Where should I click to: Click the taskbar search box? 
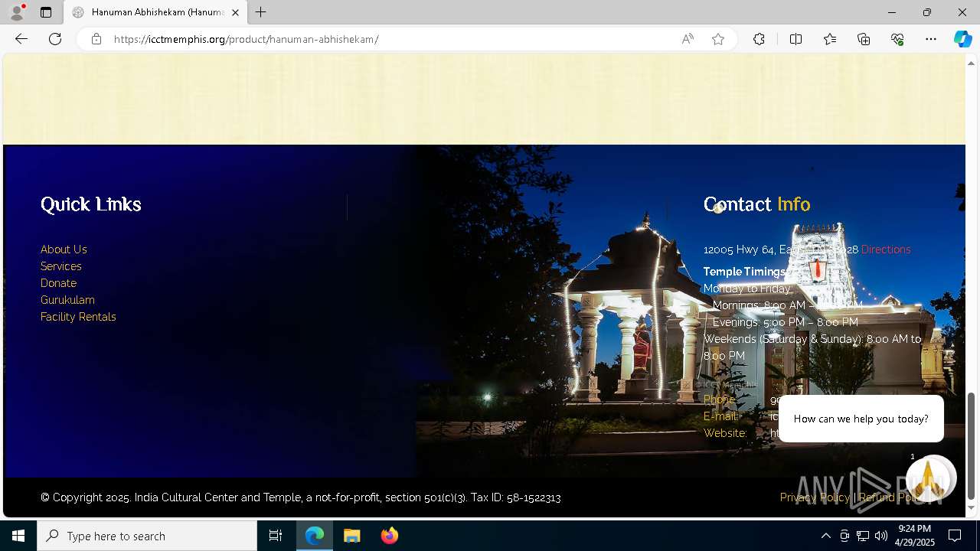click(147, 536)
